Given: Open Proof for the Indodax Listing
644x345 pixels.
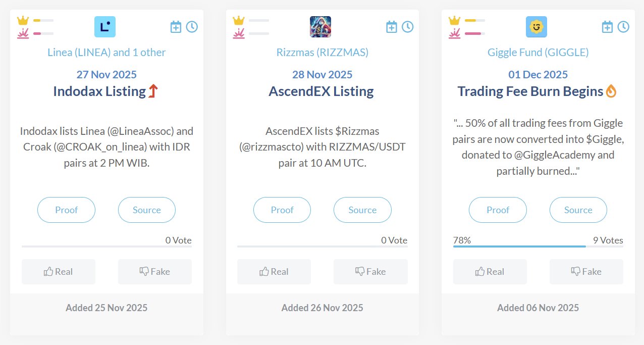Looking at the screenshot, I should (66, 210).
